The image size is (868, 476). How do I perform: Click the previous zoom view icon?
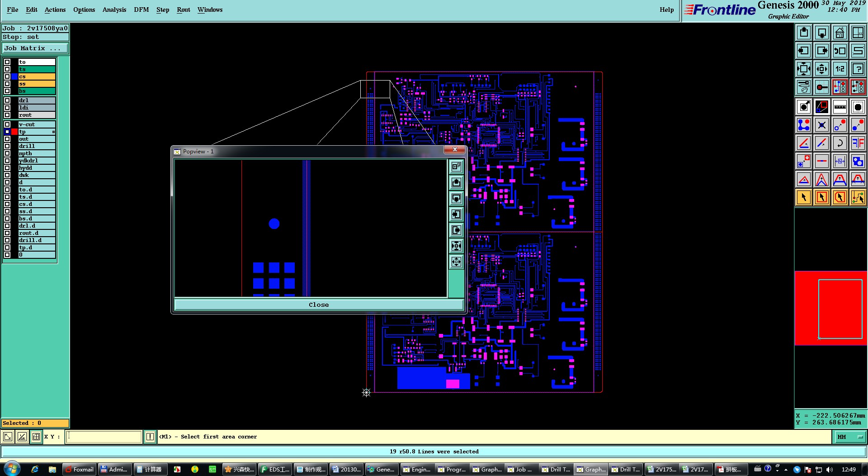(840, 51)
